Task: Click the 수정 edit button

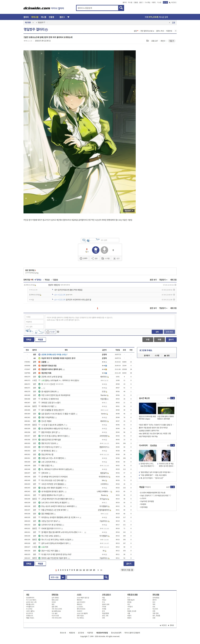Action: (148, 340)
